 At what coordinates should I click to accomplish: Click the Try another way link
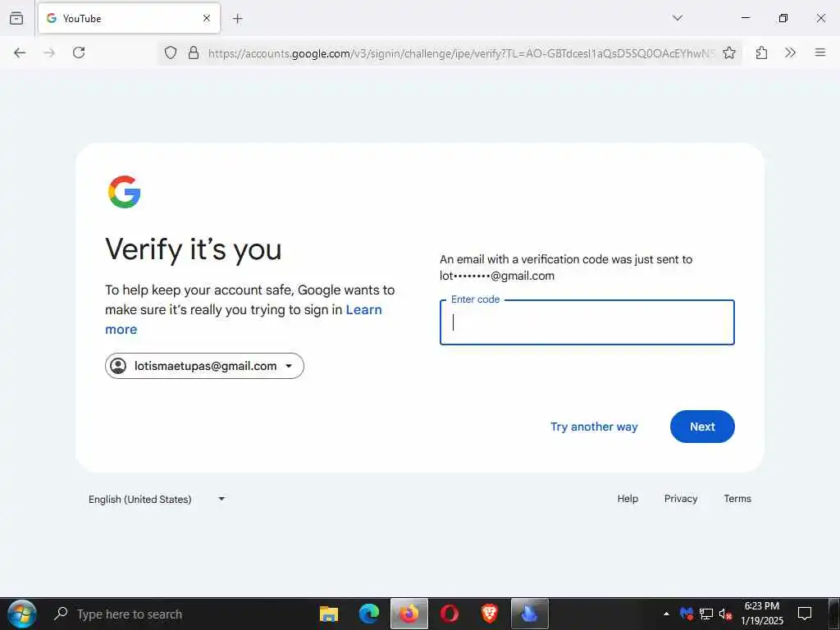(x=594, y=427)
